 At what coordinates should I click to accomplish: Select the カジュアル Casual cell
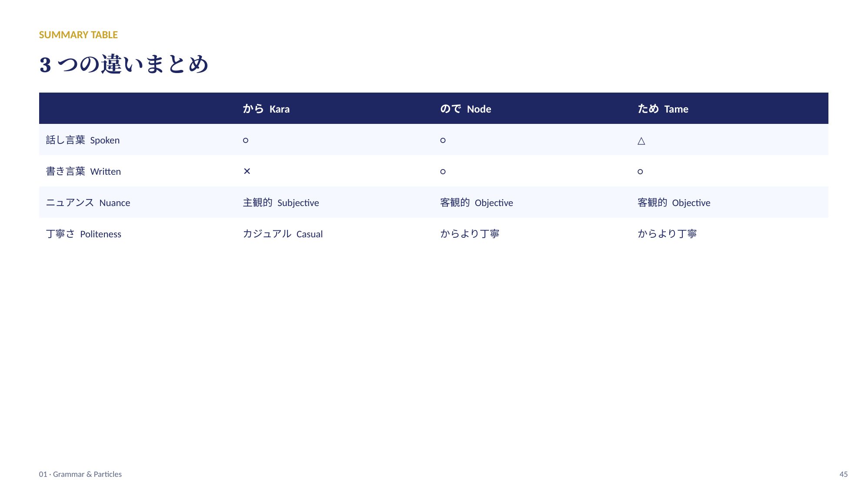(283, 234)
